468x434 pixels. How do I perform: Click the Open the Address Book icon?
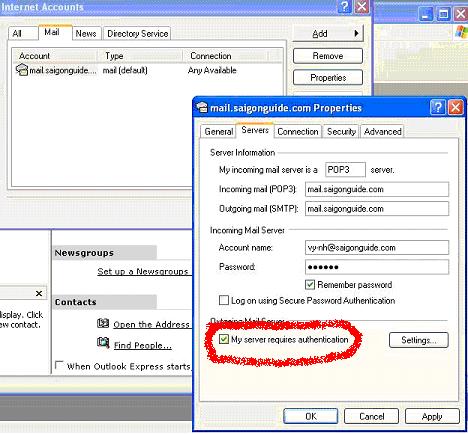pyautogui.click(x=103, y=323)
